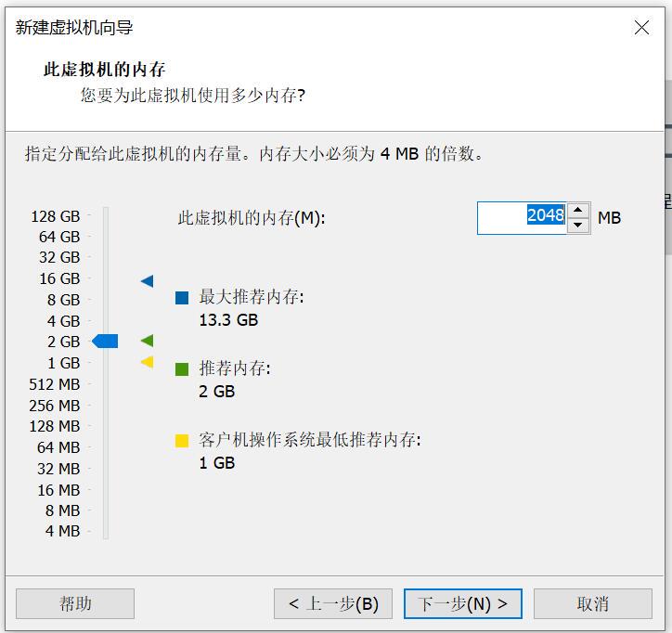Click the 取消 button
Screen dimensions: 672x633
coord(593,603)
